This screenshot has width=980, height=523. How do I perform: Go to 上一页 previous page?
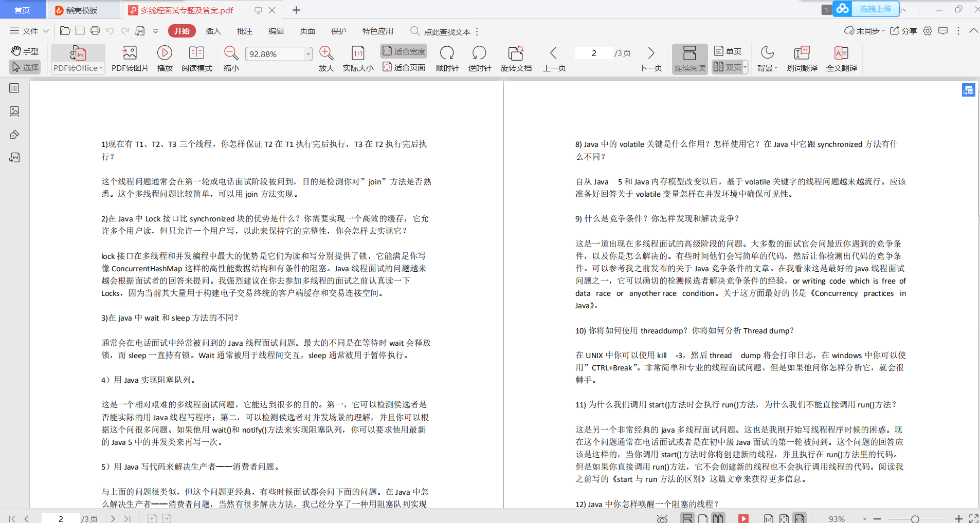point(554,59)
